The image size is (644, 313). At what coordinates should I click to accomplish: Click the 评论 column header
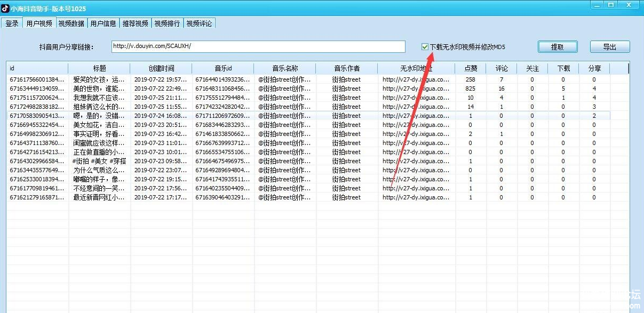pyautogui.click(x=502, y=68)
